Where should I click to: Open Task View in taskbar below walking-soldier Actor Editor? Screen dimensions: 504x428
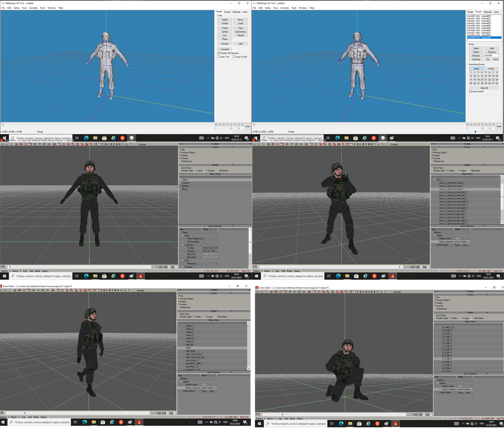point(76,422)
